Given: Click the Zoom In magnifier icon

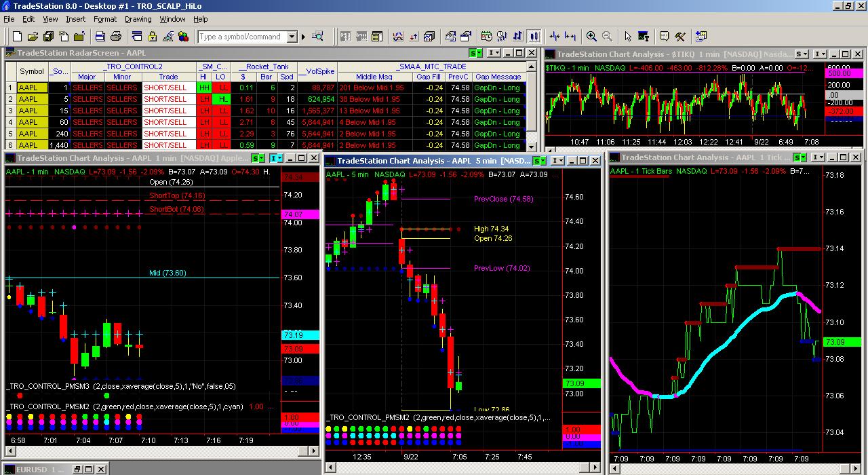Looking at the screenshot, I should [591, 37].
